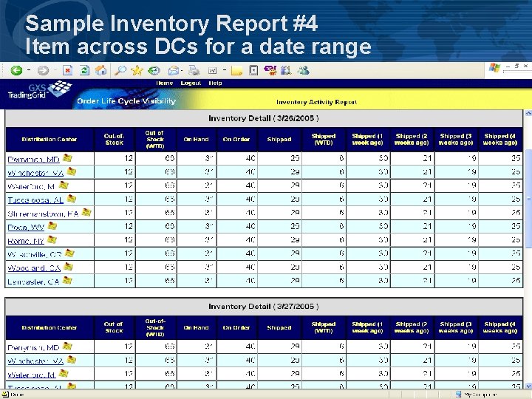The width and height of the screenshot is (532, 399).
Task: Open note icon beside Poca, WV
Action: [x=52, y=225]
